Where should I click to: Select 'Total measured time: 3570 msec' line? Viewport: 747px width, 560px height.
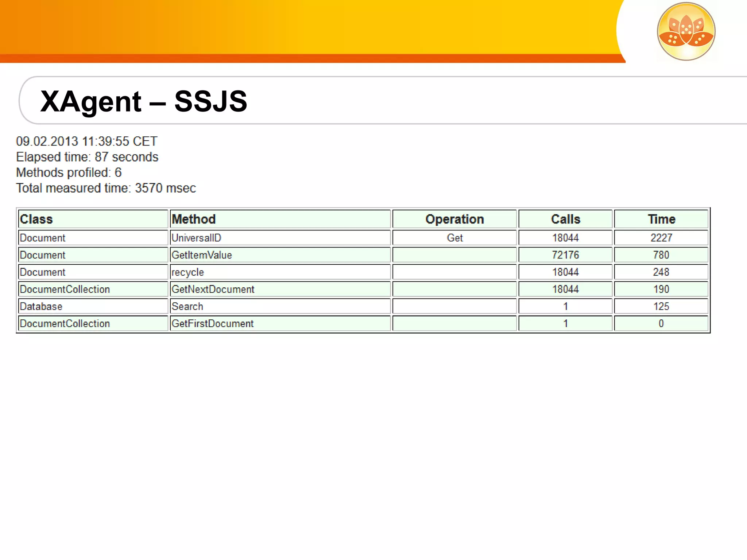106,188
